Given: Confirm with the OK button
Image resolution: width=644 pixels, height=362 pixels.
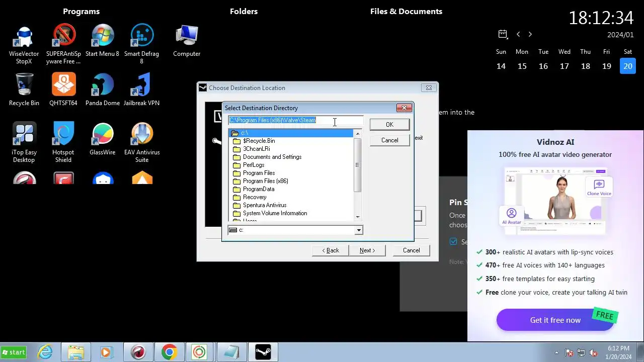Looking at the screenshot, I should 389,124.
